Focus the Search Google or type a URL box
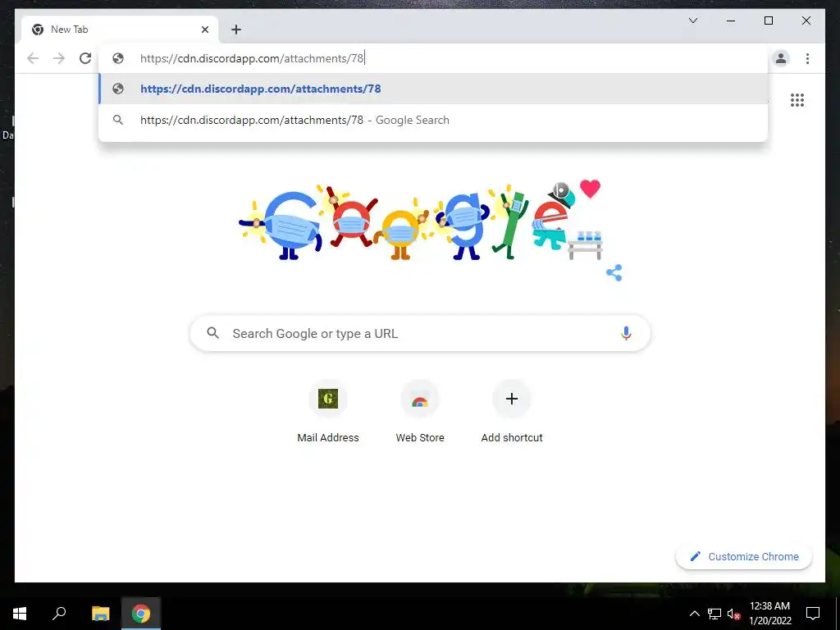The image size is (840, 630). pyautogui.click(x=420, y=333)
